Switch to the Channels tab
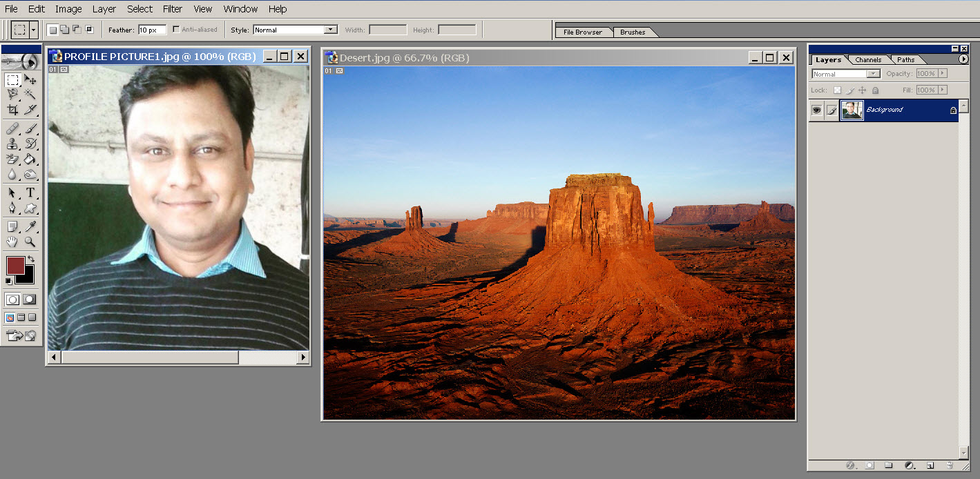Image resolution: width=980 pixels, height=479 pixels. click(x=867, y=59)
